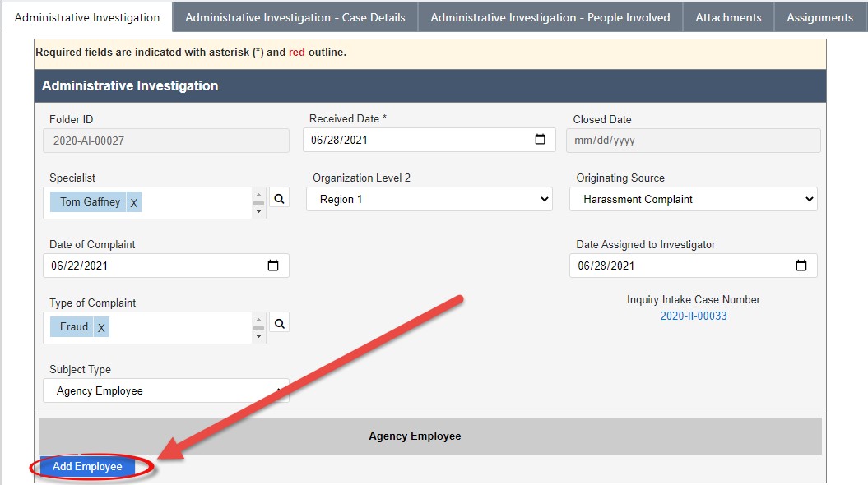Viewport: 868px width, 485px height.
Task: Open the People Involved tab
Action: point(550,17)
